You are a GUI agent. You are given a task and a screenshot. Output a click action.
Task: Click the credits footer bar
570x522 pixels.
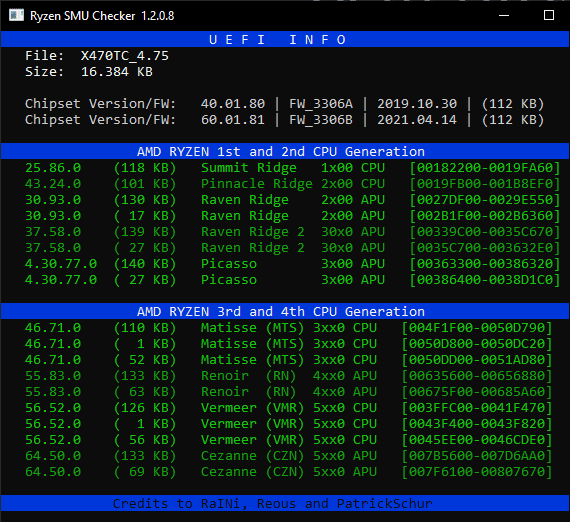(x=285, y=503)
